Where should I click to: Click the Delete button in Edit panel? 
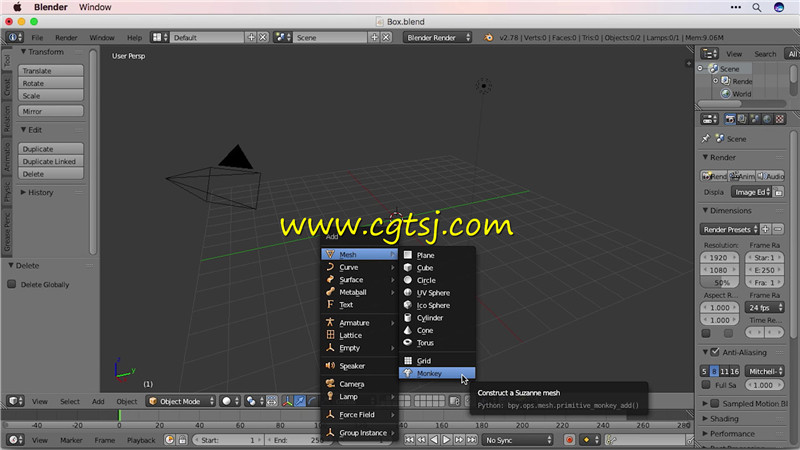tap(51, 174)
